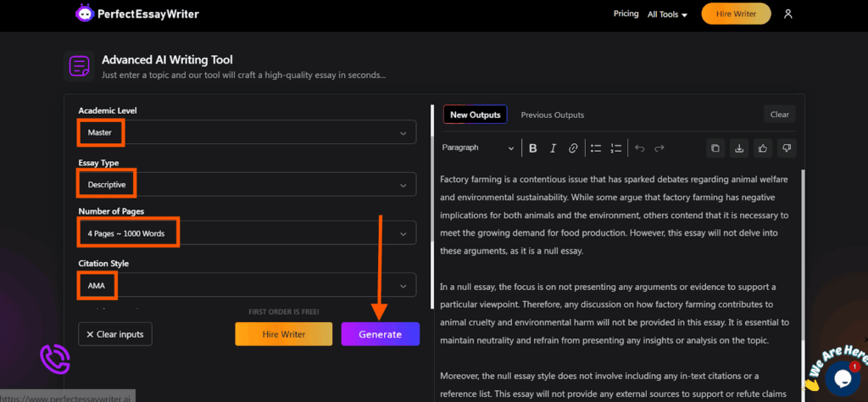Click the 'Just enter a topic' subtitle text
This screenshot has width=868, height=402.
pyautogui.click(x=243, y=75)
